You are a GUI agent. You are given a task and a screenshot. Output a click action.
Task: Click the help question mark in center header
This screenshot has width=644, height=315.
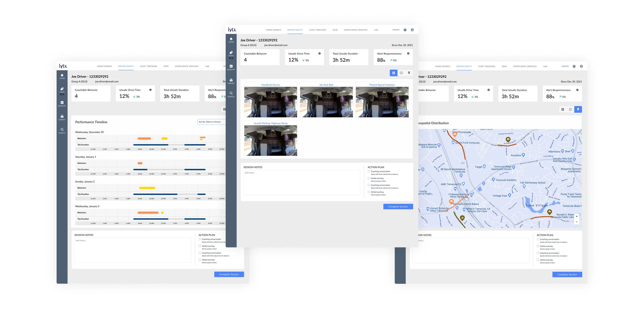pos(405,30)
